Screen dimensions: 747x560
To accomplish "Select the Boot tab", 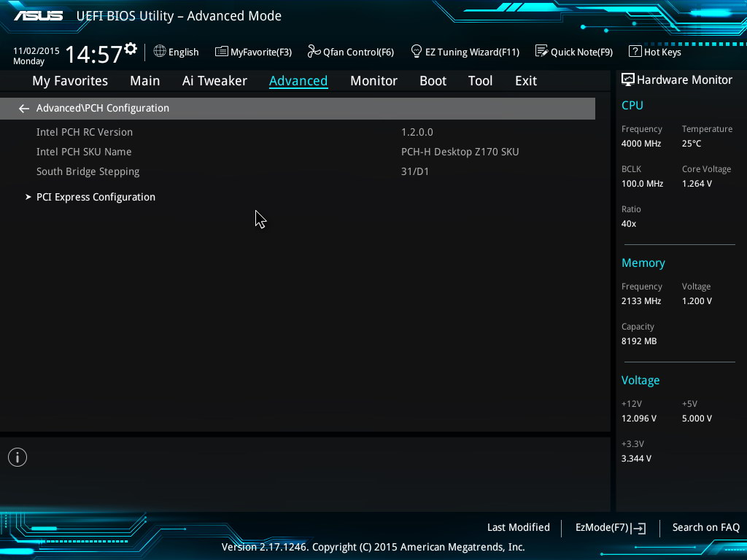I will (x=433, y=81).
